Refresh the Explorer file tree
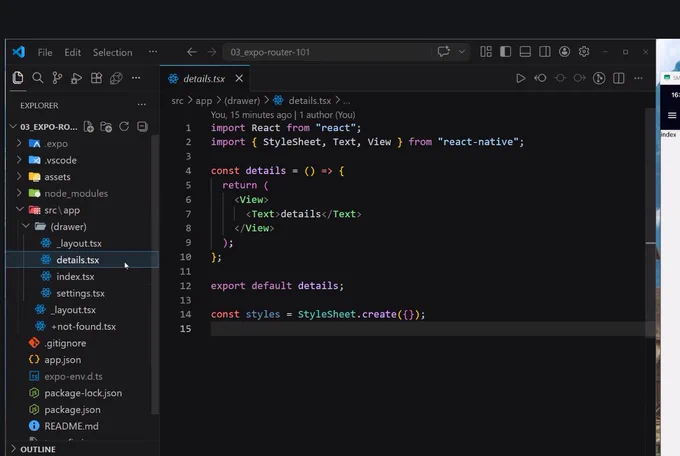The image size is (680, 456). click(124, 126)
